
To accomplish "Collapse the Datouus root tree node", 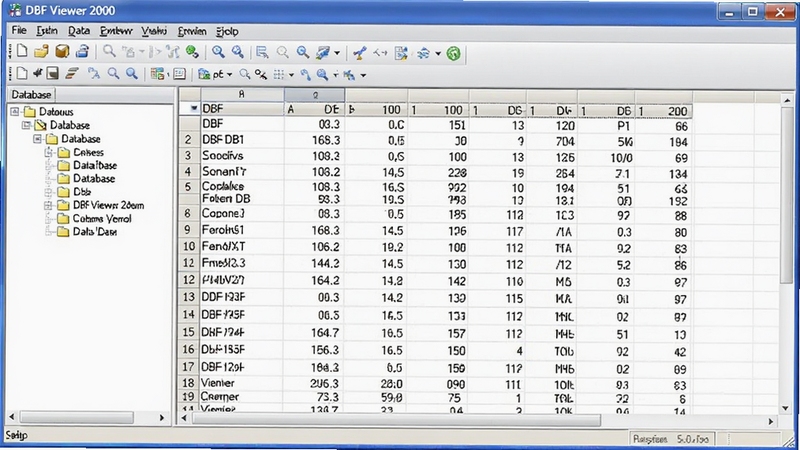I will coord(15,111).
